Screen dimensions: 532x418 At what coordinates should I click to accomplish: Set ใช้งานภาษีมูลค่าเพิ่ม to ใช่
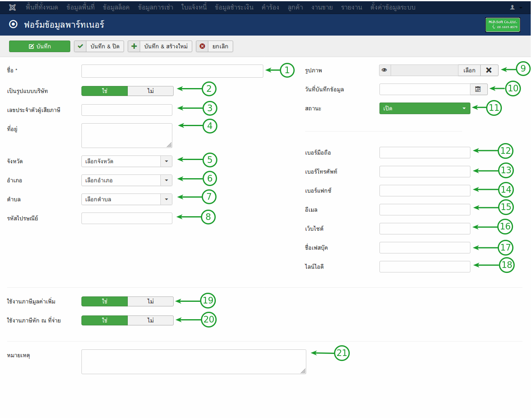(105, 301)
